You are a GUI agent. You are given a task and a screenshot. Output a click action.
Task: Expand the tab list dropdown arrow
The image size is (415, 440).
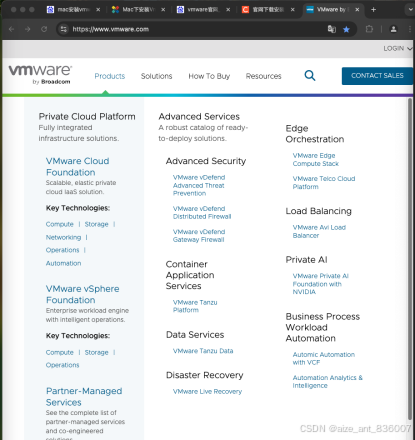coord(410,10)
